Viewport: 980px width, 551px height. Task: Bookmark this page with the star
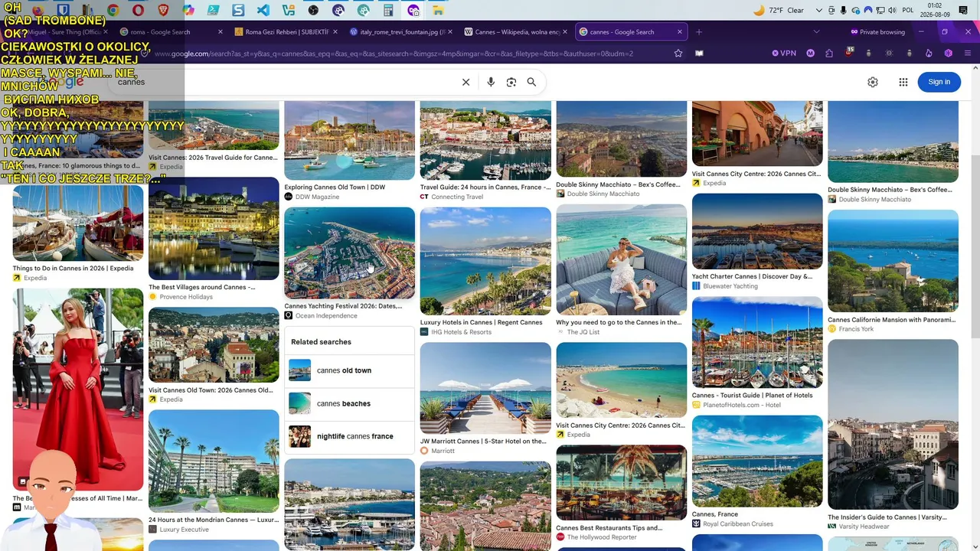point(678,54)
